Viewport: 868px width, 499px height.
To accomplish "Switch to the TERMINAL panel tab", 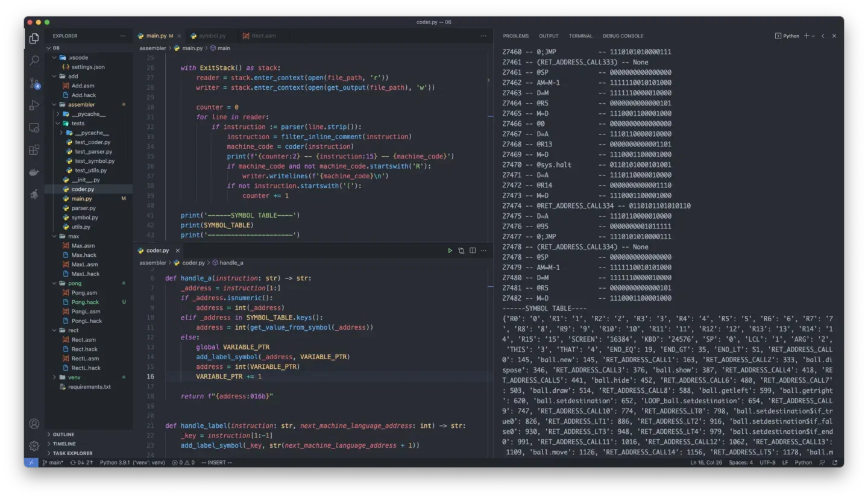I will tap(580, 36).
